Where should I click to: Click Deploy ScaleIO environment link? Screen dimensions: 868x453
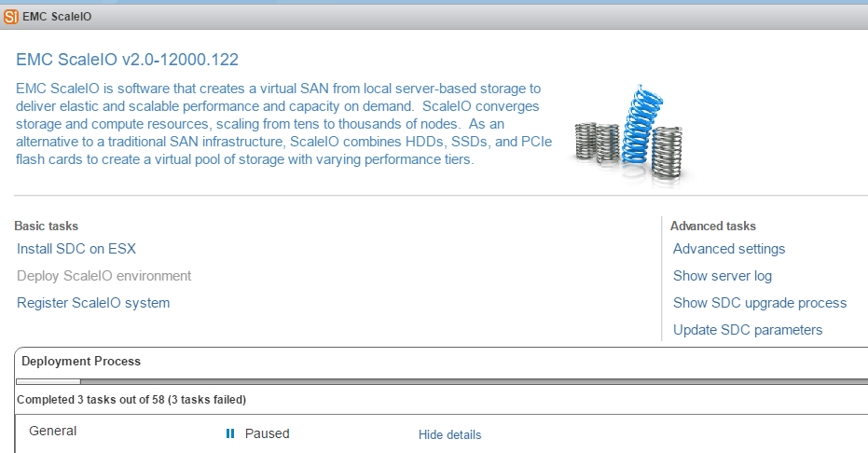[104, 276]
